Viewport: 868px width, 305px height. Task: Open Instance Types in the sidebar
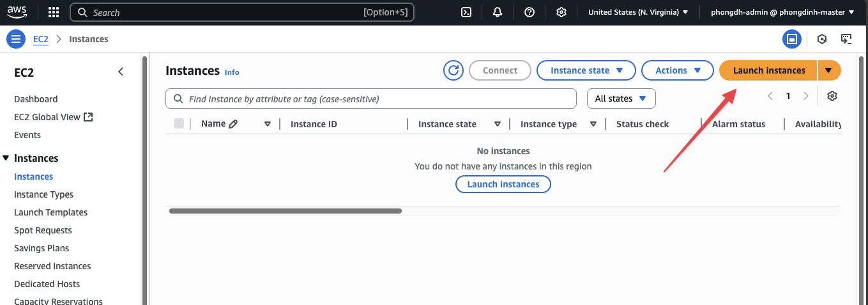(x=43, y=194)
